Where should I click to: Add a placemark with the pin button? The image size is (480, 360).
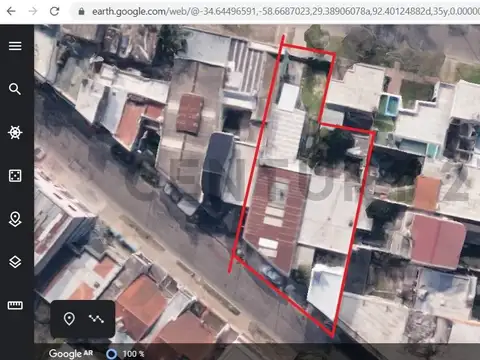69,319
